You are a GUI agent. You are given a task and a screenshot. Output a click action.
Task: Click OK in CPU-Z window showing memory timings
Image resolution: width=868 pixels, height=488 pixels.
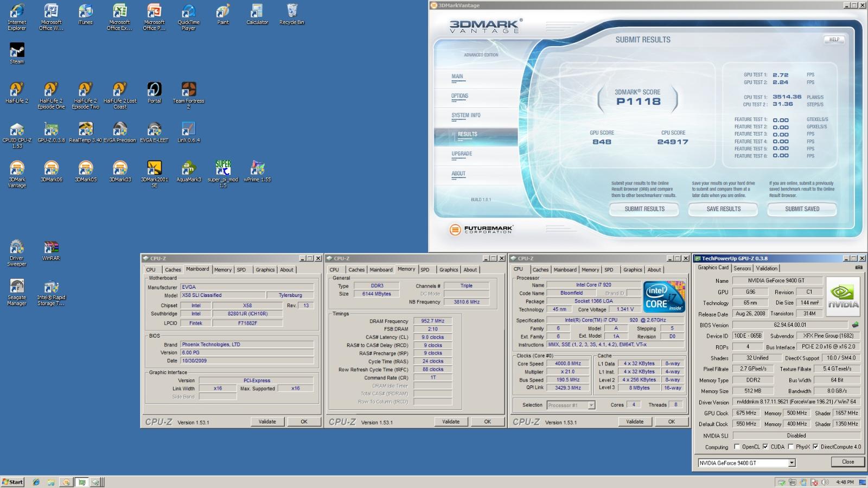pyautogui.click(x=487, y=422)
